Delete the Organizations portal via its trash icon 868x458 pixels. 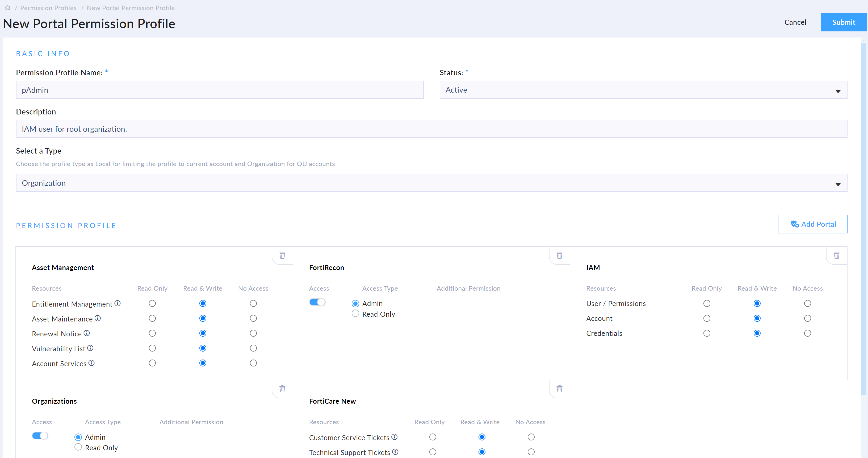click(x=282, y=389)
